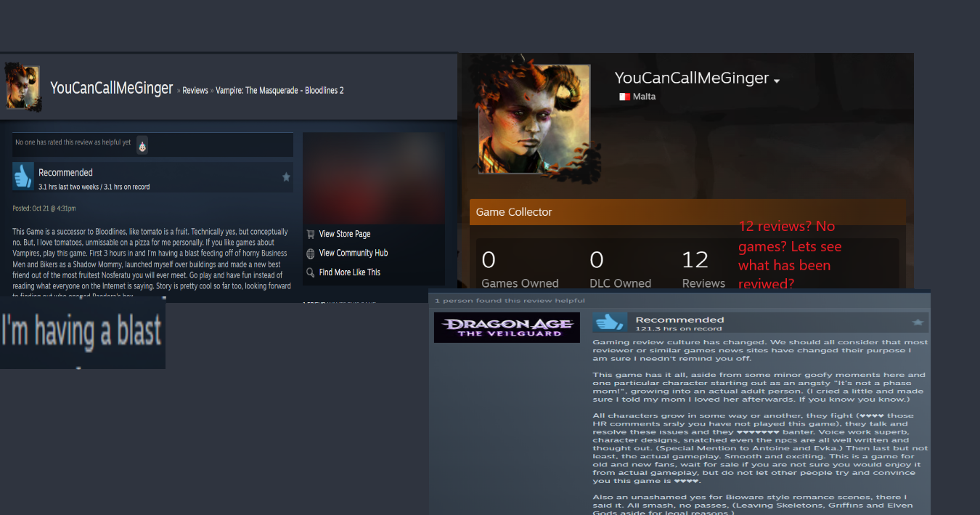Click 'Posted: Oct 21 @ 4:31pm' text
This screenshot has width=980, height=515.
click(44, 208)
